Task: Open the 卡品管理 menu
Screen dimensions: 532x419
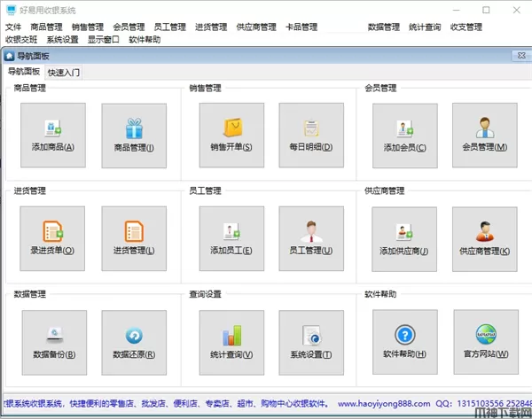Action: [301, 27]
